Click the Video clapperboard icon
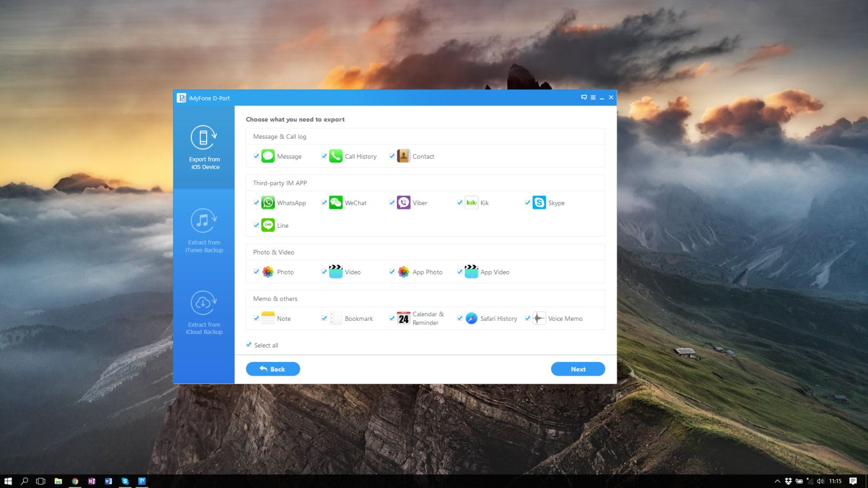 (x=336, y=272)
